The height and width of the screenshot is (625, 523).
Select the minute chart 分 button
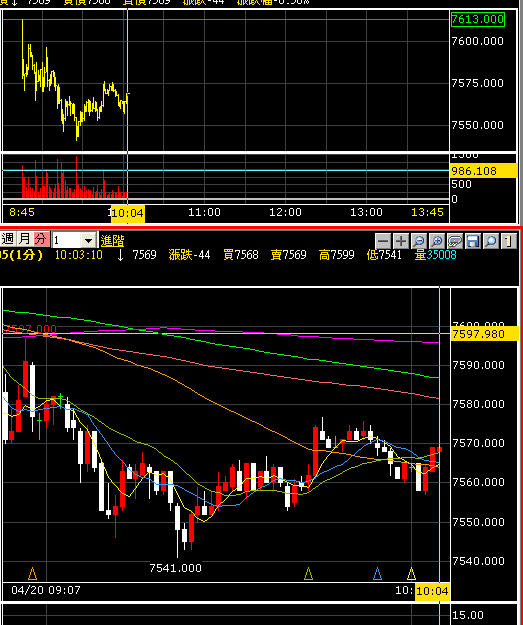41,239
